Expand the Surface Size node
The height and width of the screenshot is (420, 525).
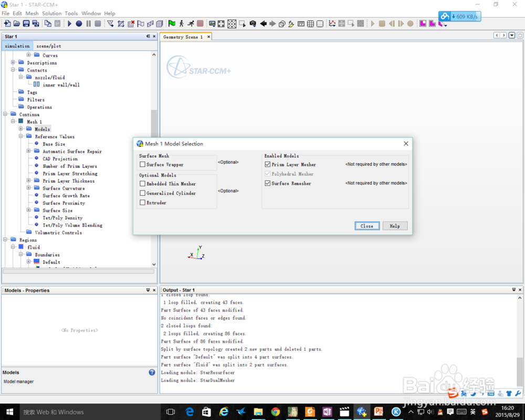(x=28, y=209)
